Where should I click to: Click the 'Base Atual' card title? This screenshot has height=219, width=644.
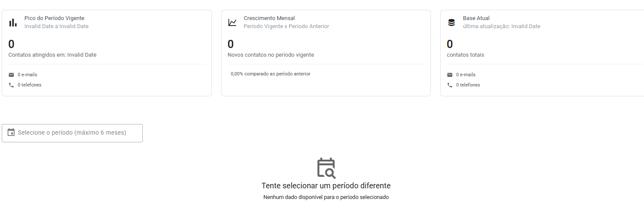click(476, 18)
